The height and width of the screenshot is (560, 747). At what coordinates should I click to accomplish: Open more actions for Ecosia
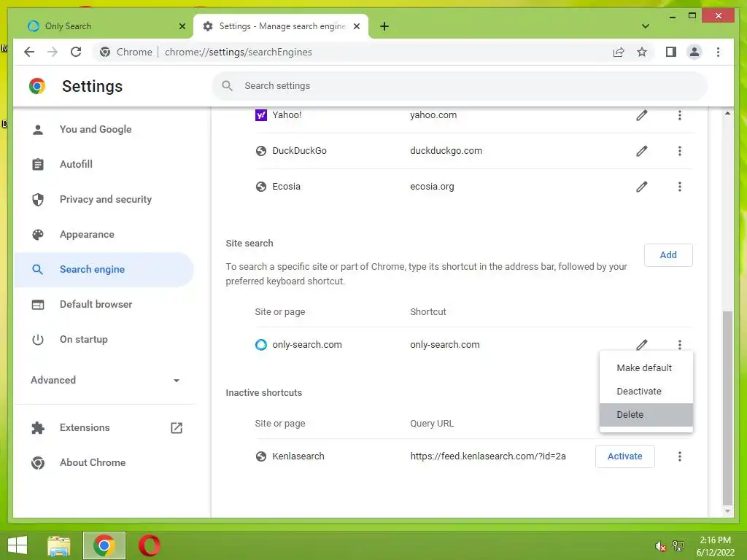680,187
